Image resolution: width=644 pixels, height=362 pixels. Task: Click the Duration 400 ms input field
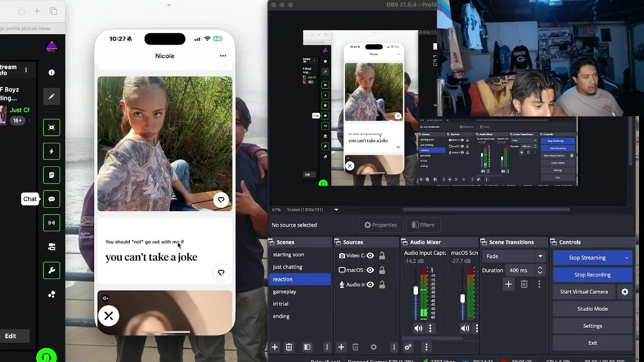click(521, 270)
